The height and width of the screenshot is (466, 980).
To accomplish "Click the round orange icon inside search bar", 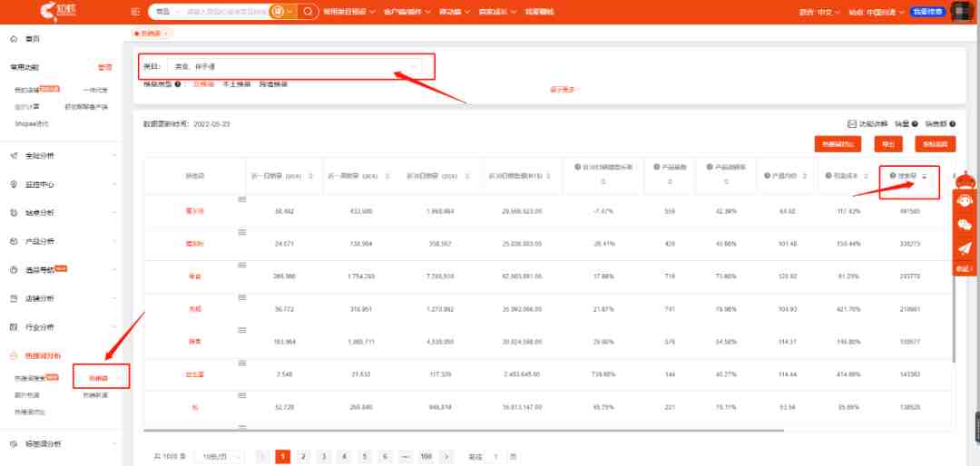I will [x=278, y=11].
